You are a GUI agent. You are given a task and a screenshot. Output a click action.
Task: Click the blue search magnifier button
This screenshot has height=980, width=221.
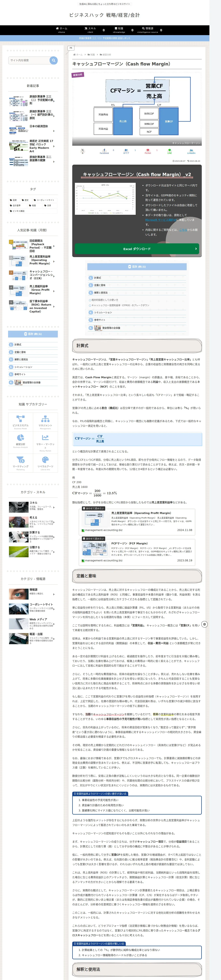pyautogui.click(x=53, y=60)
